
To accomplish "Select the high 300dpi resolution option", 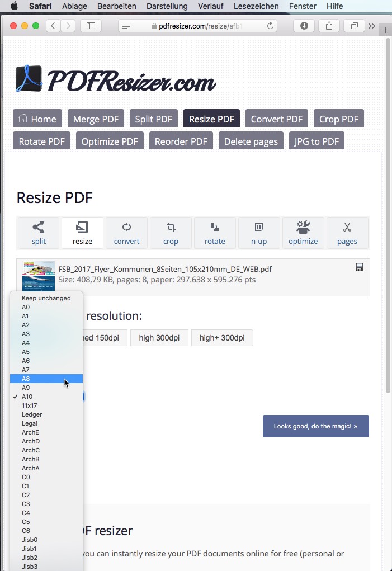I will tap(159, 338).
